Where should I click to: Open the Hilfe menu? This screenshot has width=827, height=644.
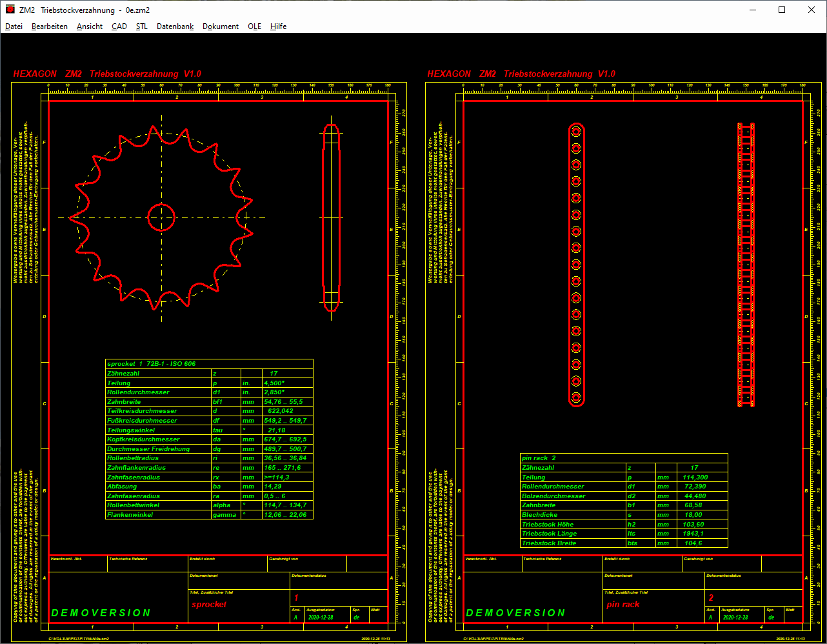(279, 26)
